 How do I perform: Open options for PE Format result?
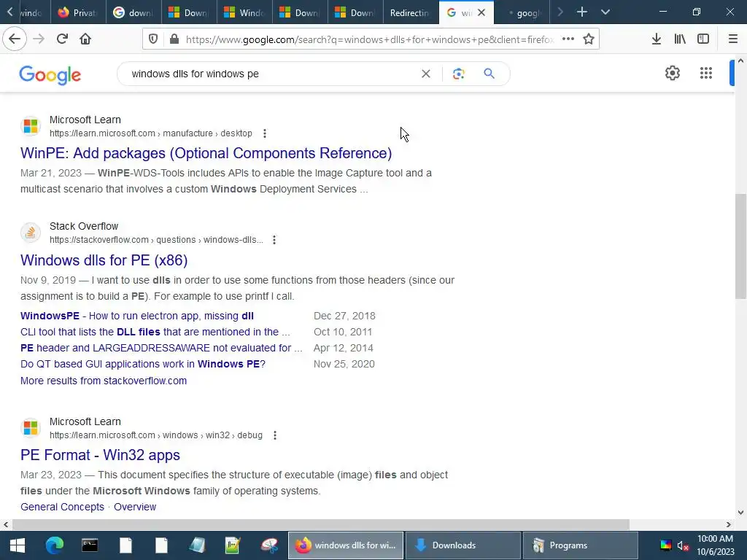click(275, 435)
